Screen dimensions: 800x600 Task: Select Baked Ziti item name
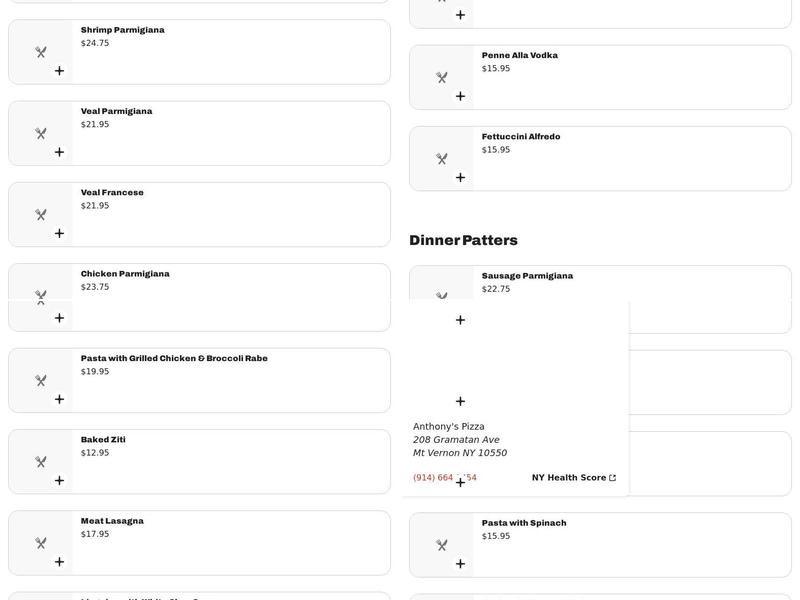[103, 439]
